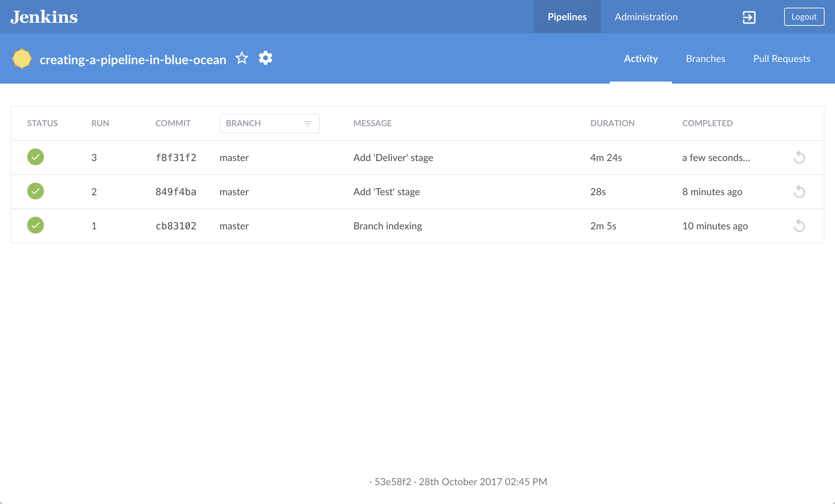
Task: Open run with commit f8f31f2
Action: click(x=176, y=158)
